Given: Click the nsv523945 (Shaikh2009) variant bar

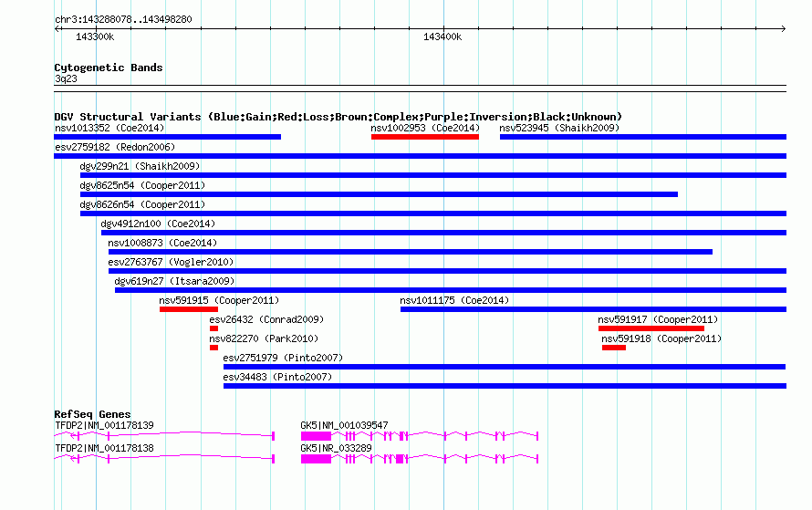Looking at the screenshot, I should [642, 137].
